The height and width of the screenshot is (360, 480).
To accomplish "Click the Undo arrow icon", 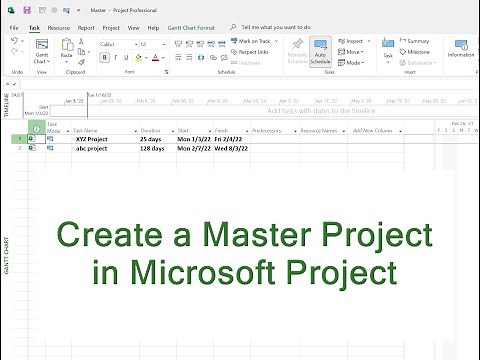I will pos(14,41).
